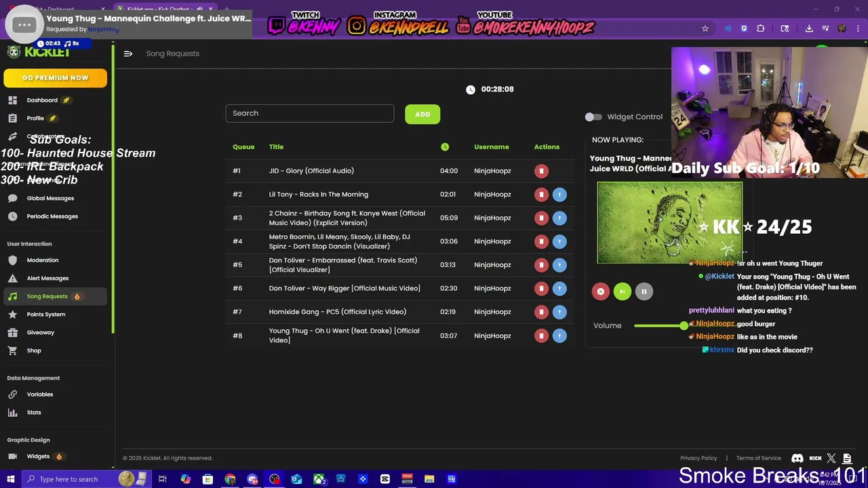This screenshot has height=488, width=868.
Task: Open the Kick link in footer
Action: [x=816, y=458]
